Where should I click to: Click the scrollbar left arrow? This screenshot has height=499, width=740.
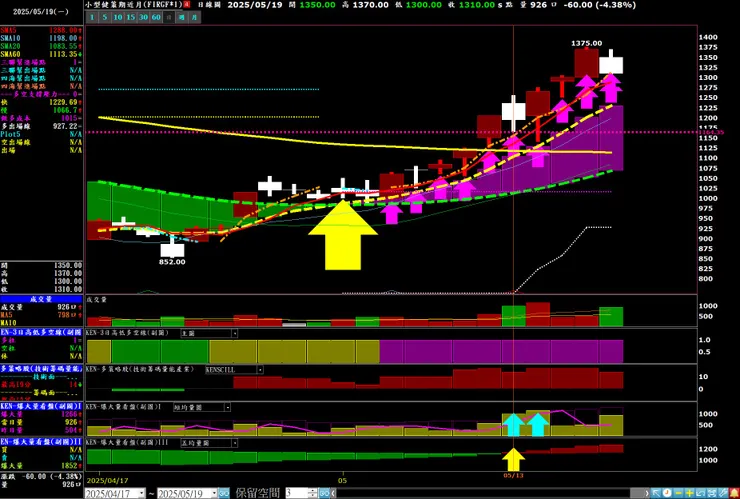pos(333,493)
